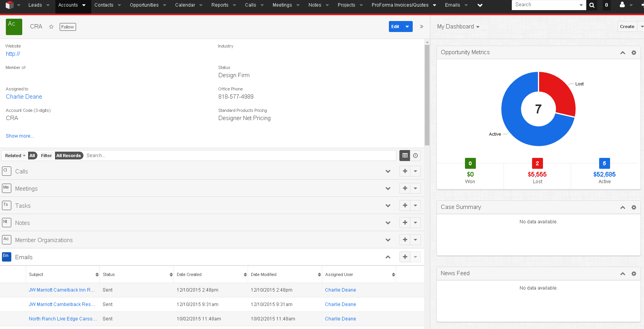644x329 pixels.
Task: Click the Tasks subpanel icon
Action: point(7,205)
